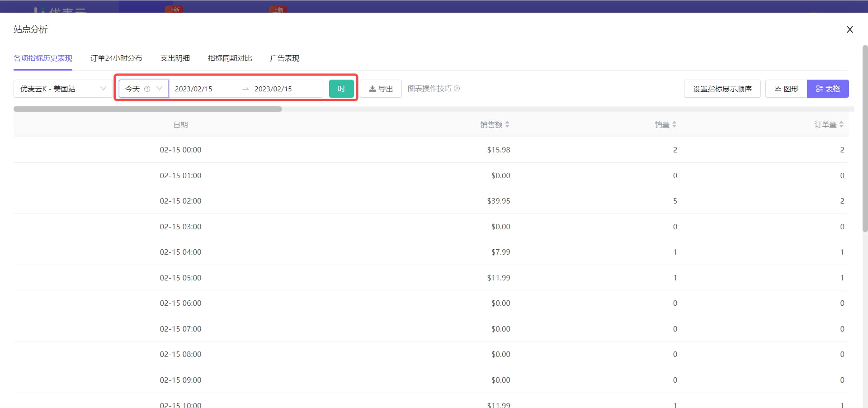Click the start date field 2023/02/15
This screenshot has height=408, width=868.
pos(193,89)
